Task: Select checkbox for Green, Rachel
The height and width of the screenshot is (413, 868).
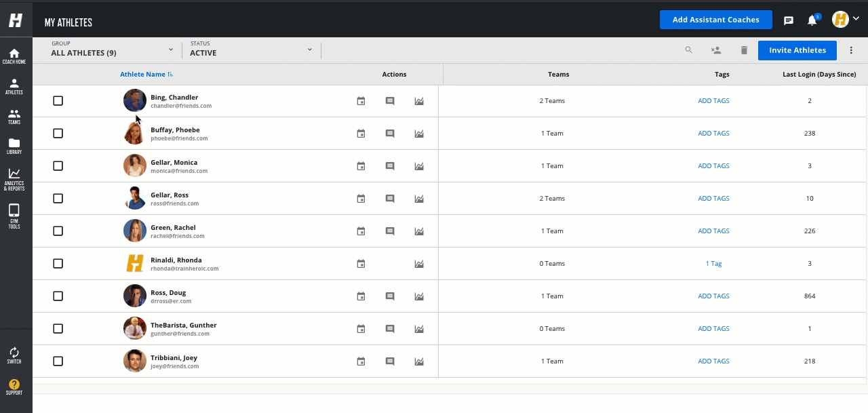Action: pos(58,231)
